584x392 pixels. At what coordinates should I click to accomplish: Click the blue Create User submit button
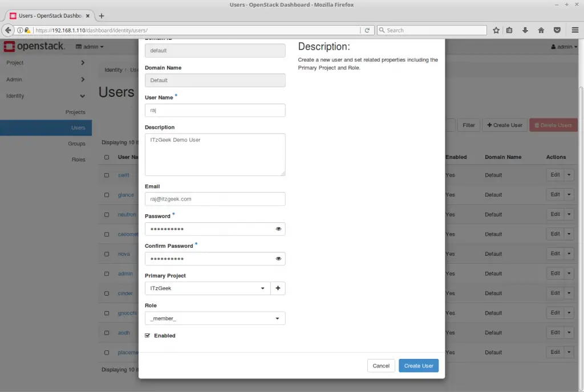point(419,366)
